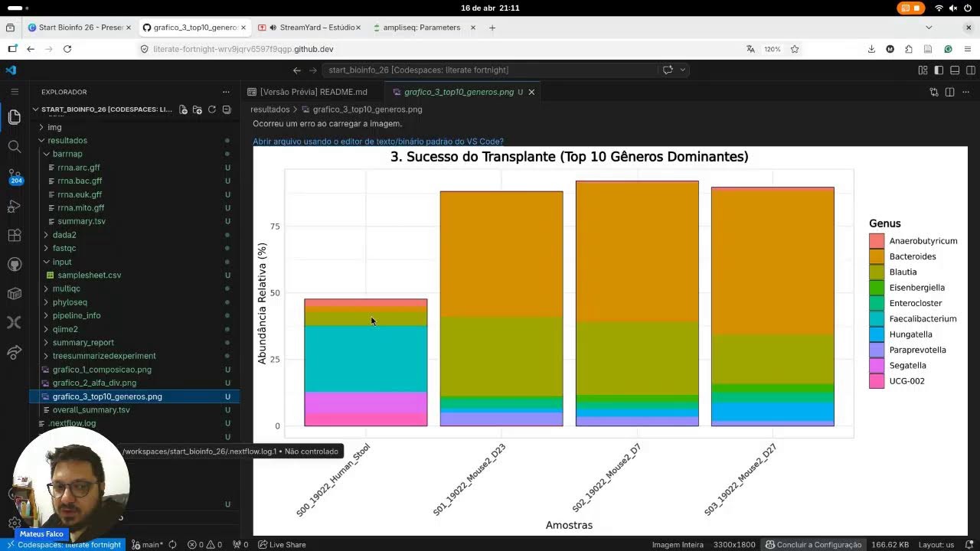Toggle bottom panel visibility
The image size is (980, 551).
955,70
